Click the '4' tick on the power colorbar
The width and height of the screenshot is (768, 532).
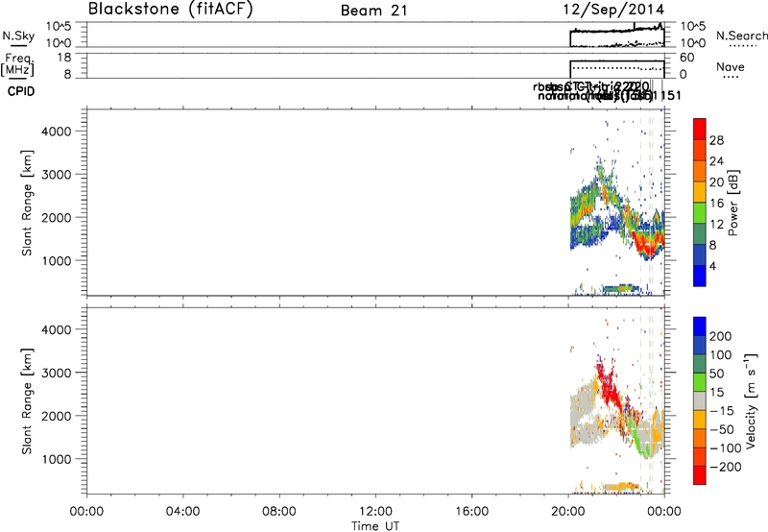coord(712,266)
